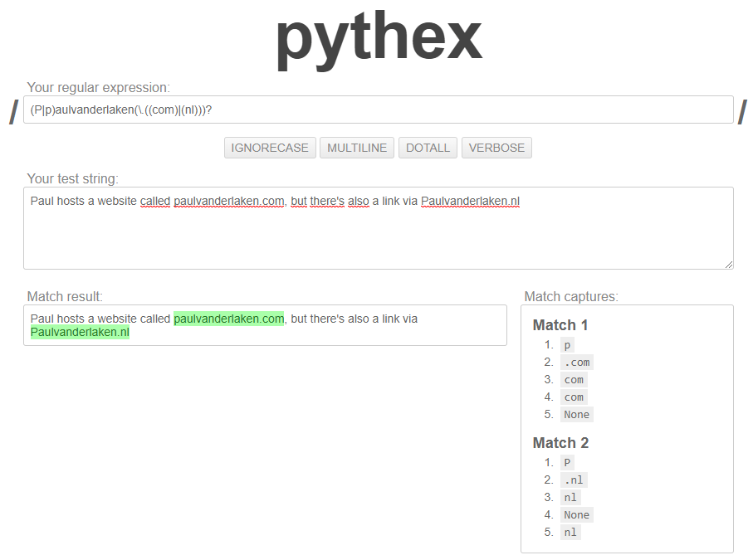
Task: Click the .com capture in Match 1
Action: click(x=576, y=363)
